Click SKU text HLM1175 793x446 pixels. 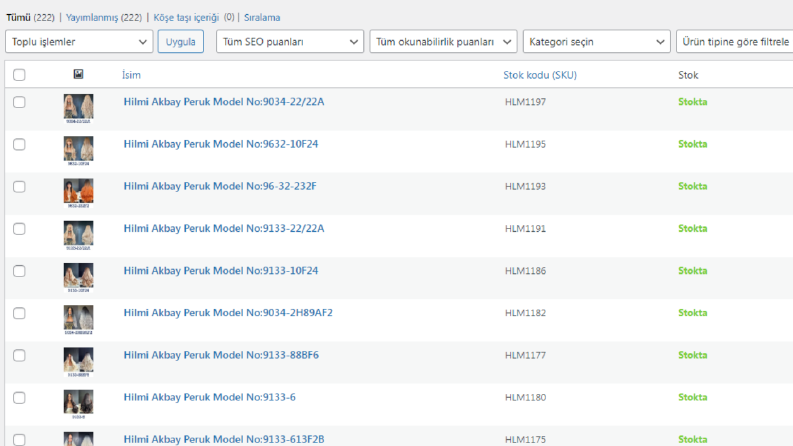(525, 440)
